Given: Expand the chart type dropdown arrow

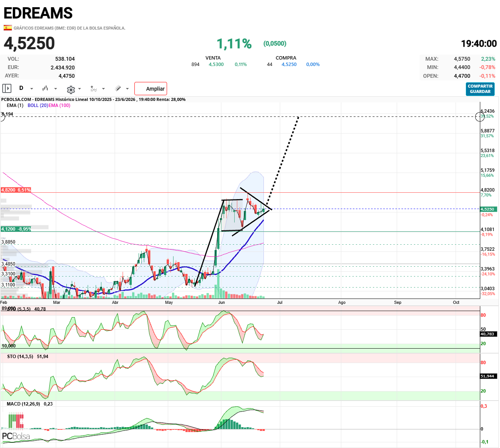Looking at the screenshot, I should pyautogui.click(x=56, y=89).
